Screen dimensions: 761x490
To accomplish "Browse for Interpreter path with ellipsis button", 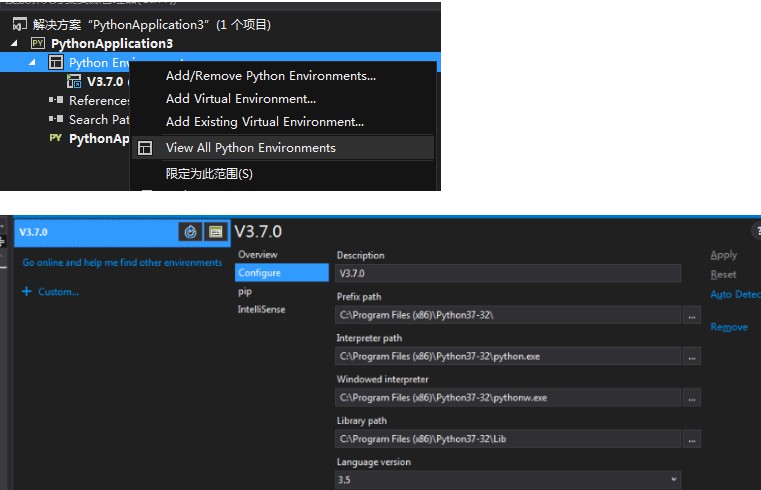I will (692, 356).
